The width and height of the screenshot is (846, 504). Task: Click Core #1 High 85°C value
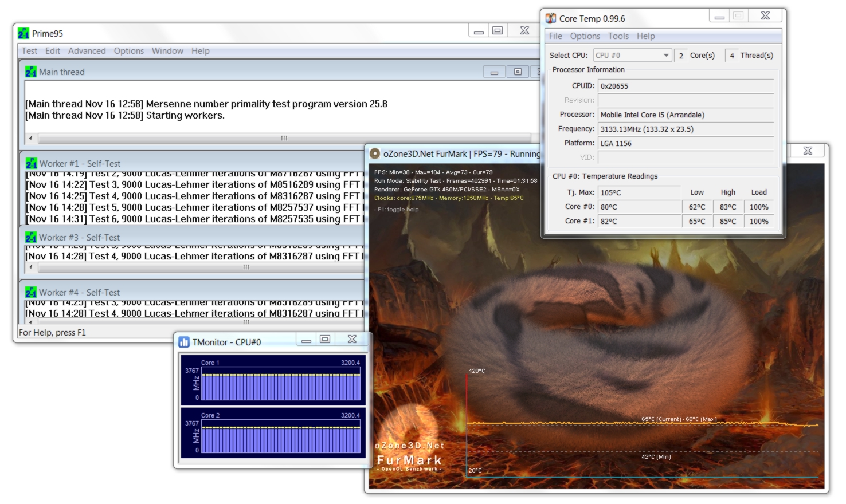[x=728, y=222]
